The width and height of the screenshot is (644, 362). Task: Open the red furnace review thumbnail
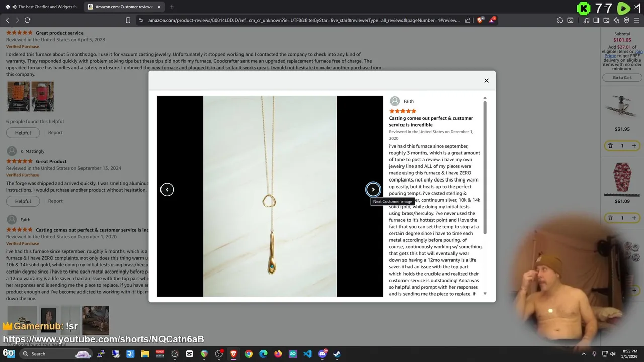tap(42, 97)
